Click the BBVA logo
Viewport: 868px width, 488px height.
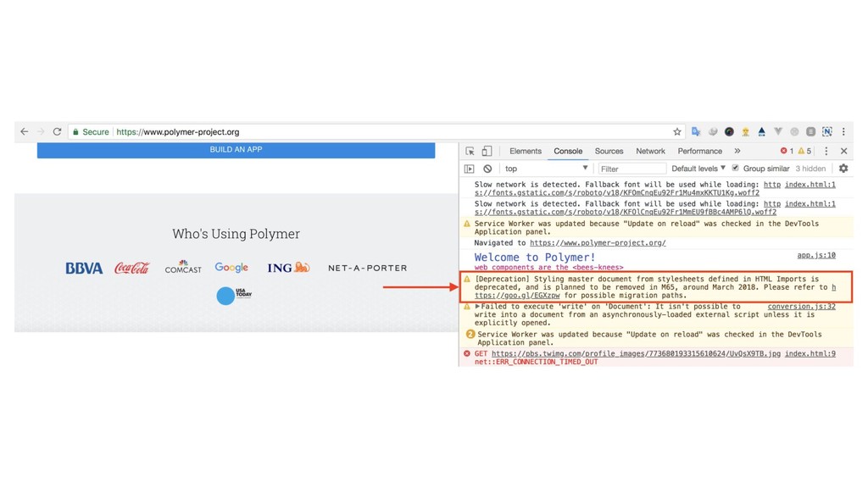[x=84, y=269]
